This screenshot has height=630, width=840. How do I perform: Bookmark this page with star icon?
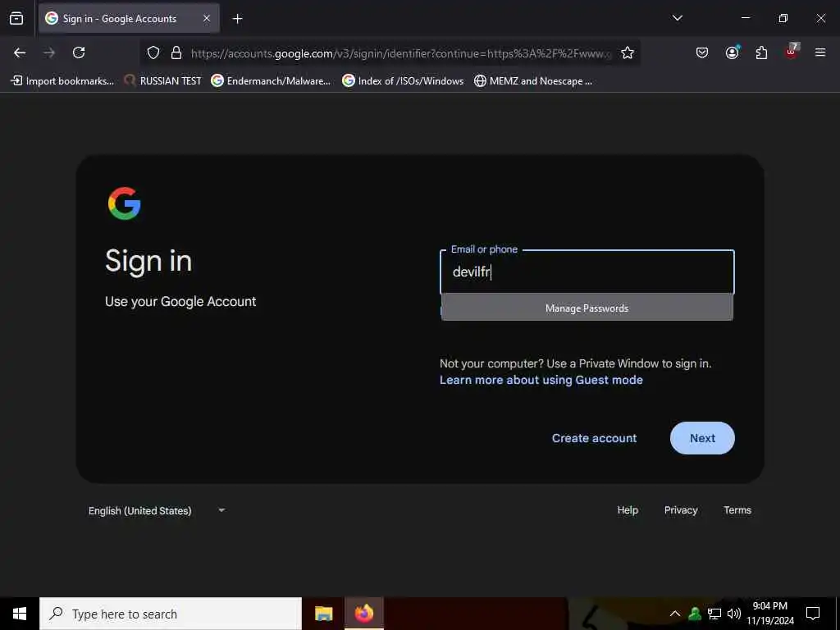coord(628,53)
